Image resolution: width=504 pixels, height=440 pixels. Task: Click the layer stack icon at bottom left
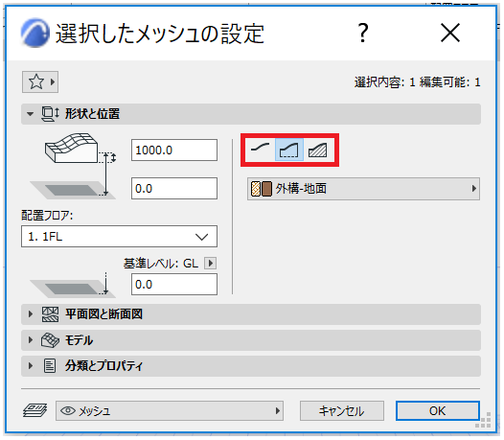(x=35, y=410)
